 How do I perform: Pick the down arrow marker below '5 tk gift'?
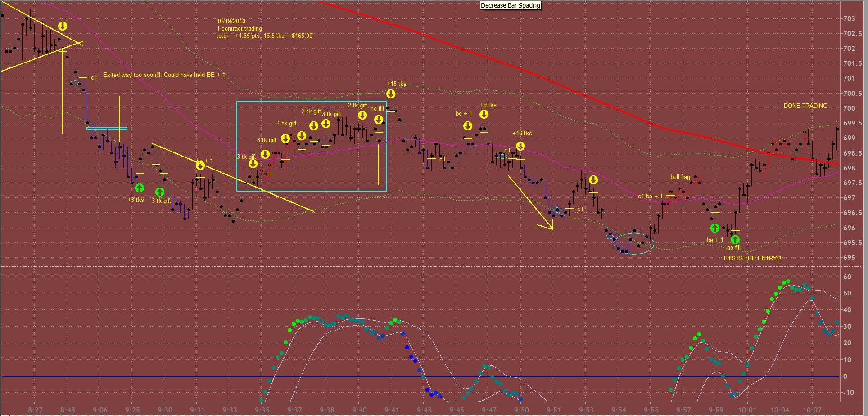point(285,139)
